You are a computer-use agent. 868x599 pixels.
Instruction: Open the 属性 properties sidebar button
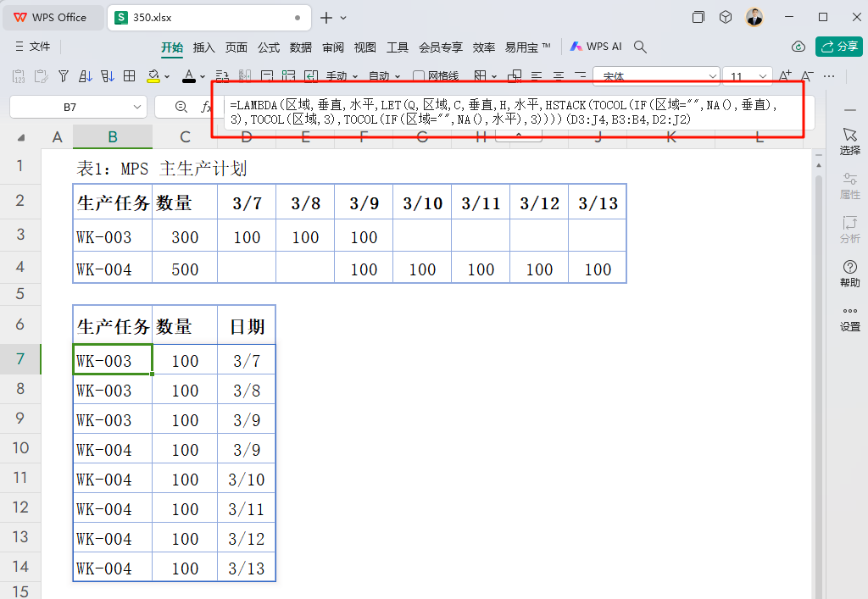pyautogui.click(x=849, y=186)
